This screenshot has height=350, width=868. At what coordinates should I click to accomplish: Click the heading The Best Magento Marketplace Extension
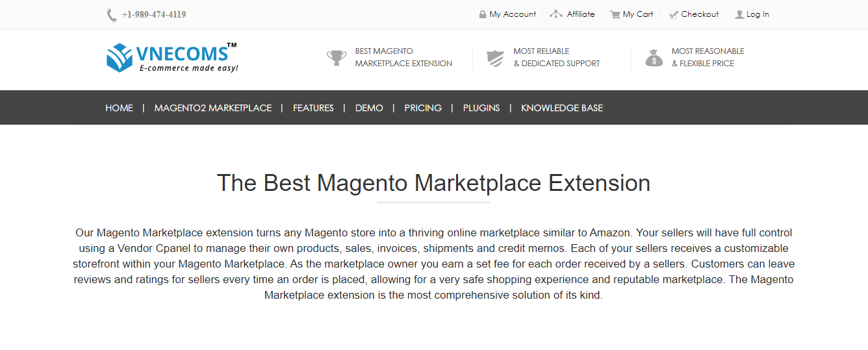click(x=433, y=183)
